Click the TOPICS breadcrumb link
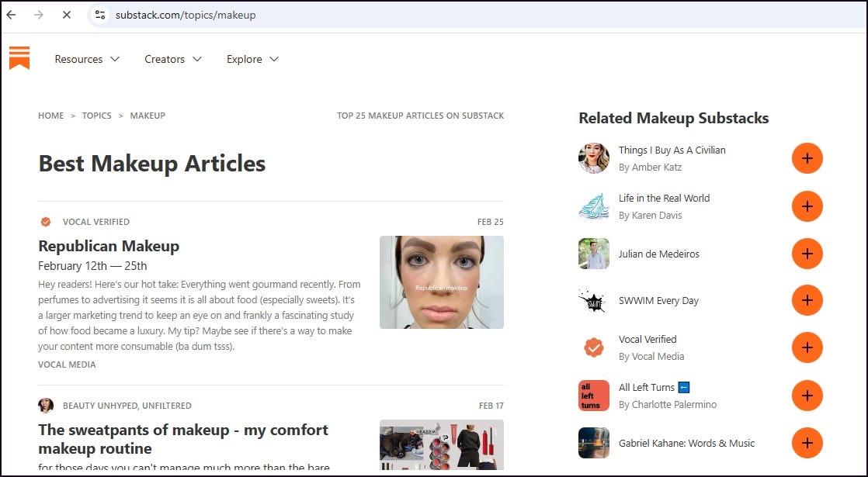The image size is (868, 477). click(x=97, y=116)
